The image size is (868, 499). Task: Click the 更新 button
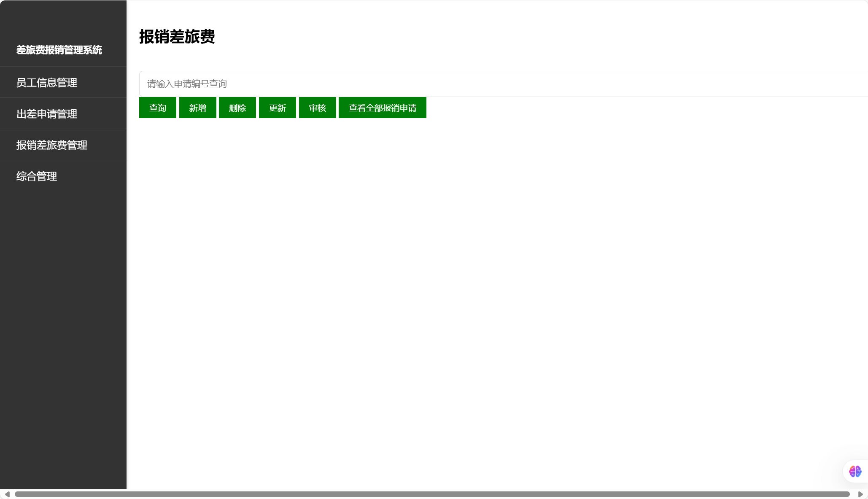277,108
